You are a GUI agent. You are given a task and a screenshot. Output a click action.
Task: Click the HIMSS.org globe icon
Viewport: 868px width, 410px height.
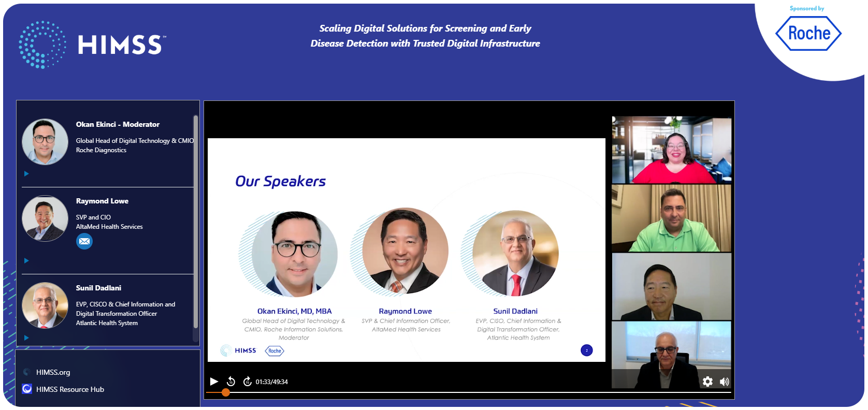pos(27,372)
